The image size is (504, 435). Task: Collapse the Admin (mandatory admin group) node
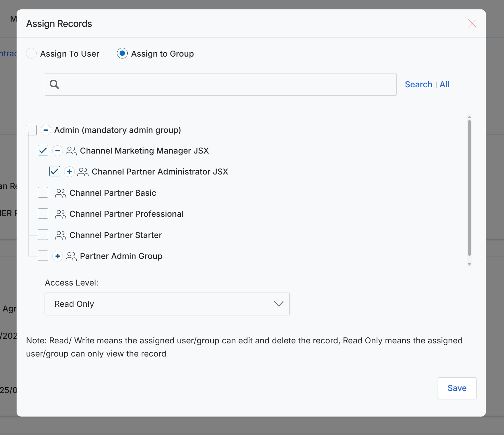(46, 130)
